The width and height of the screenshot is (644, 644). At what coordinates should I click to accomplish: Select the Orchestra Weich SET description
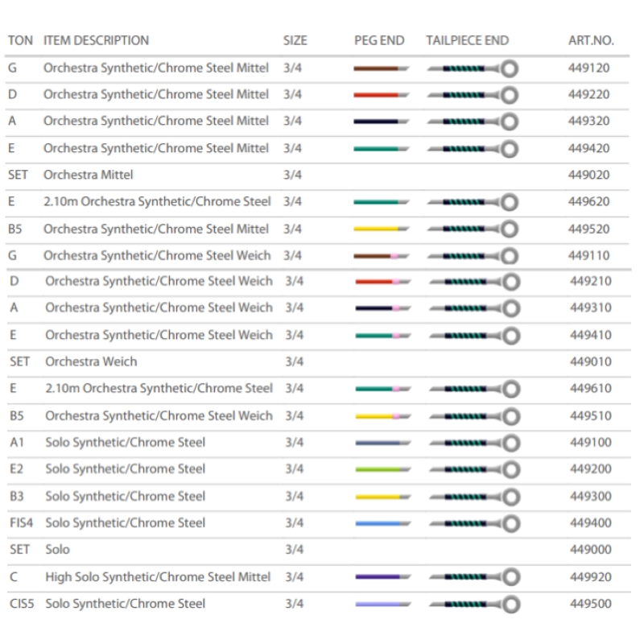click(91, 361)
